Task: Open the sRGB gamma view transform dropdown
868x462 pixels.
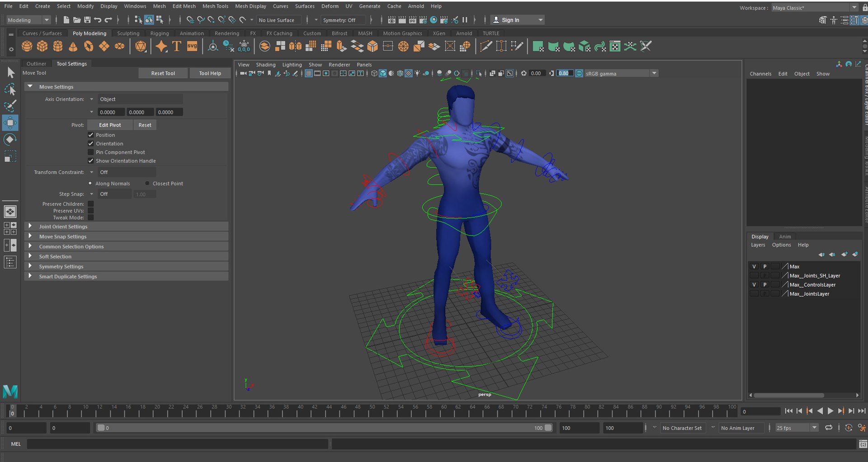Action: (x=621, y=73)
